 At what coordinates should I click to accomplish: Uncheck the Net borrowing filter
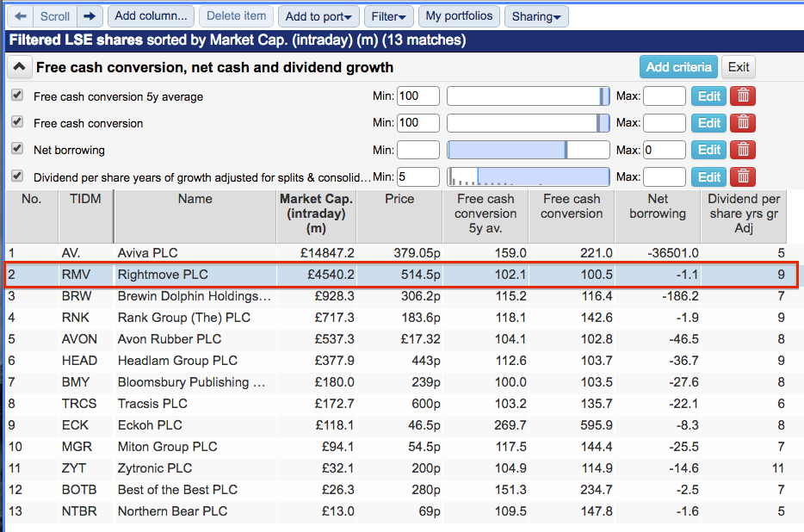click(x=17, y=148)
